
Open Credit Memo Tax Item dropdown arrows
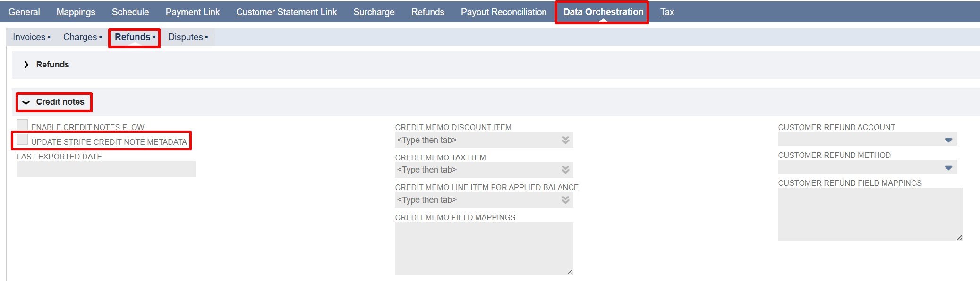[x=565, y=170]
